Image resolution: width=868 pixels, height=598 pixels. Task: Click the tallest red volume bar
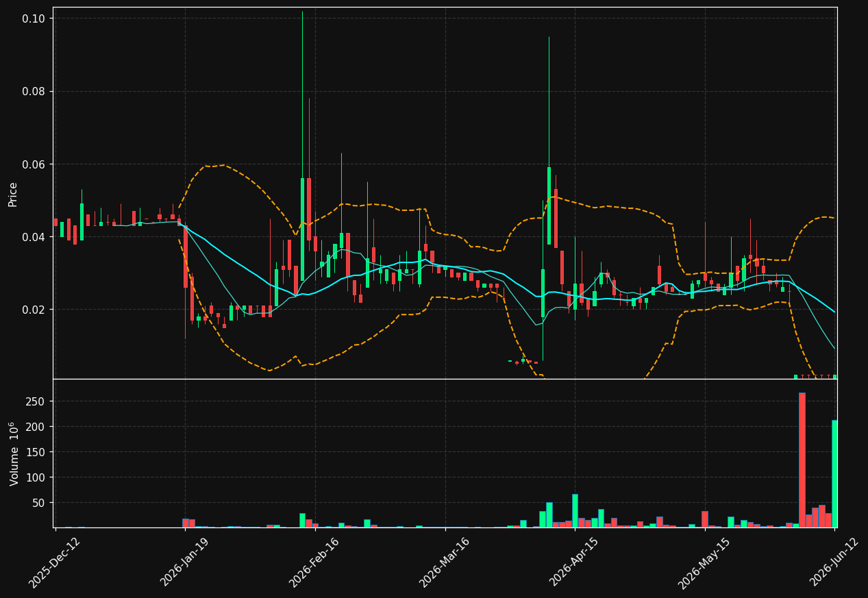802,460
